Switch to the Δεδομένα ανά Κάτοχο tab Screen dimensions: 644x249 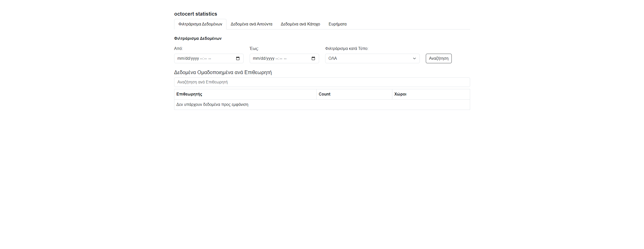click(x=300, y=24)
